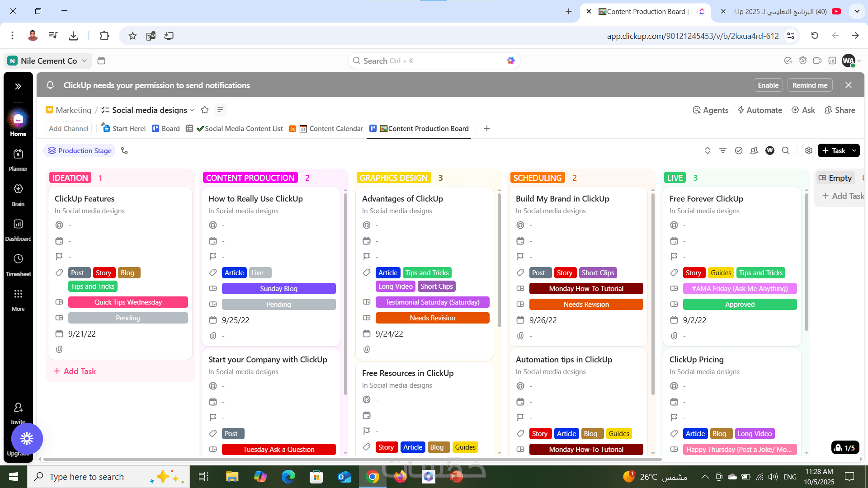Open the Planner in sidebar
This screenshot has height=488, width=868.
[x=18, y=160]
